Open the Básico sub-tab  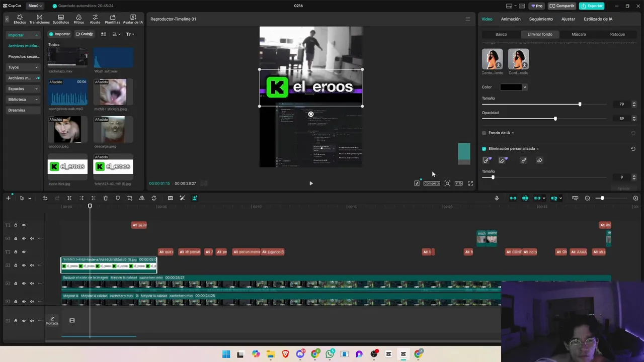coord(501,34)
